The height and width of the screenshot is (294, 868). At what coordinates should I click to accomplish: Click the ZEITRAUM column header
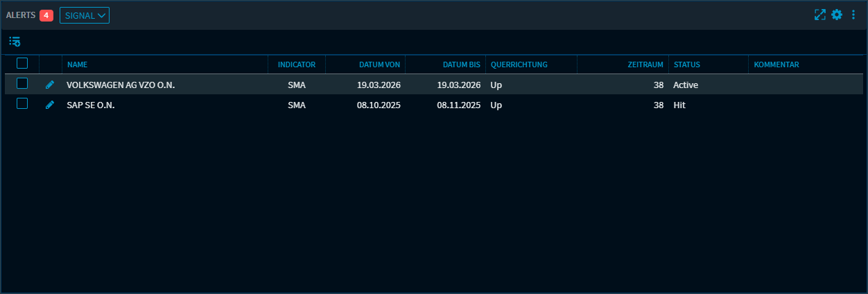coord(645,64)
